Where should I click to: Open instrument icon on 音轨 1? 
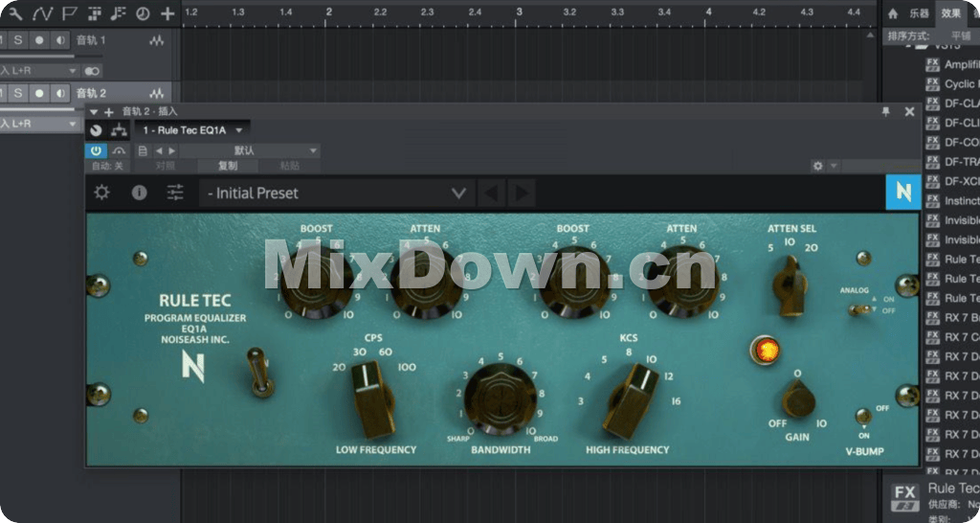pyautogui.click(x=157, y=40)
